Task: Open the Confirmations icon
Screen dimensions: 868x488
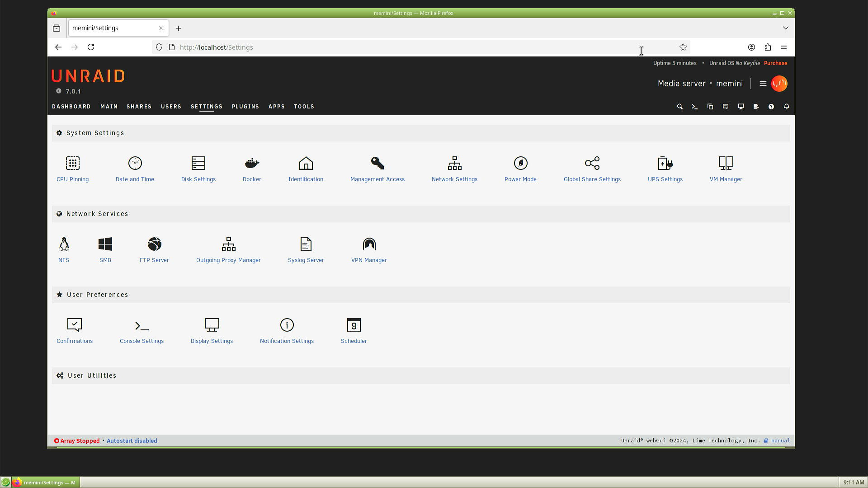Action: [74, 325]
